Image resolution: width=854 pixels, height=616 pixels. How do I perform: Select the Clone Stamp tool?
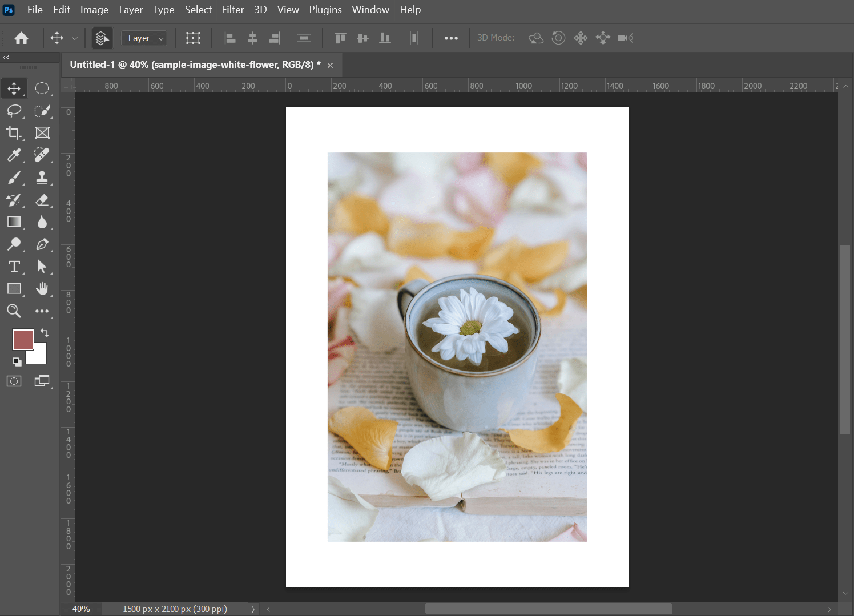(x=43, y=178)
